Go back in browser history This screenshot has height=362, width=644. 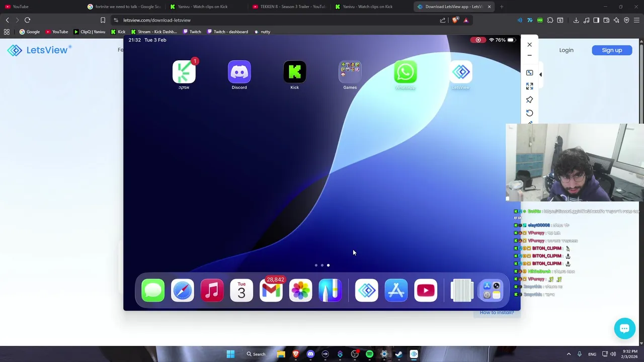click(x=7, y=20)
